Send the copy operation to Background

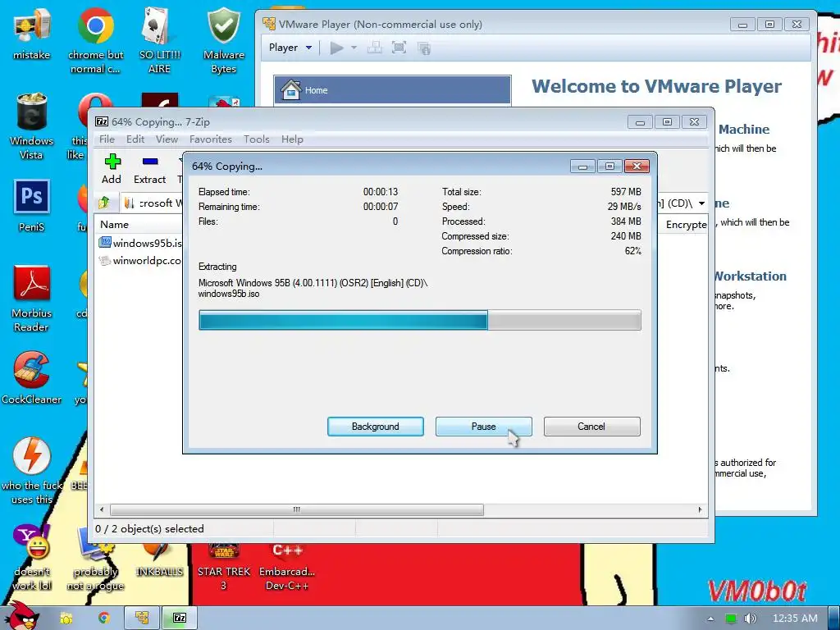(376, 427)
